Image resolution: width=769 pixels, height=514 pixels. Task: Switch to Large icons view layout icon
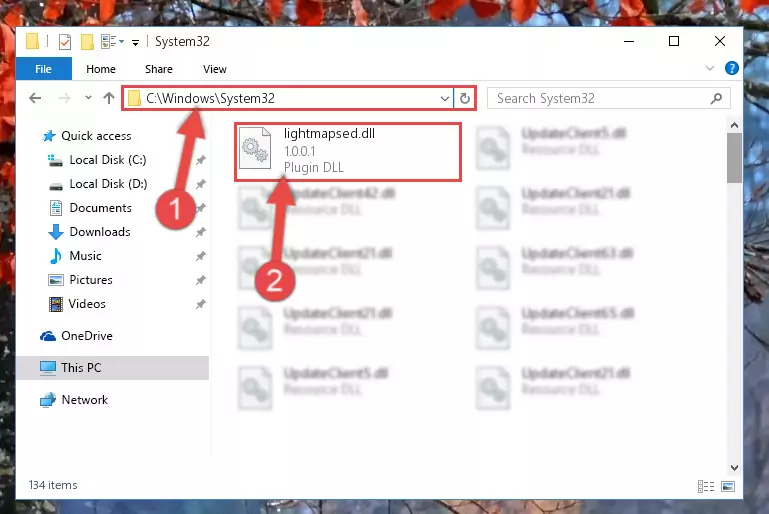pos(728,486)
